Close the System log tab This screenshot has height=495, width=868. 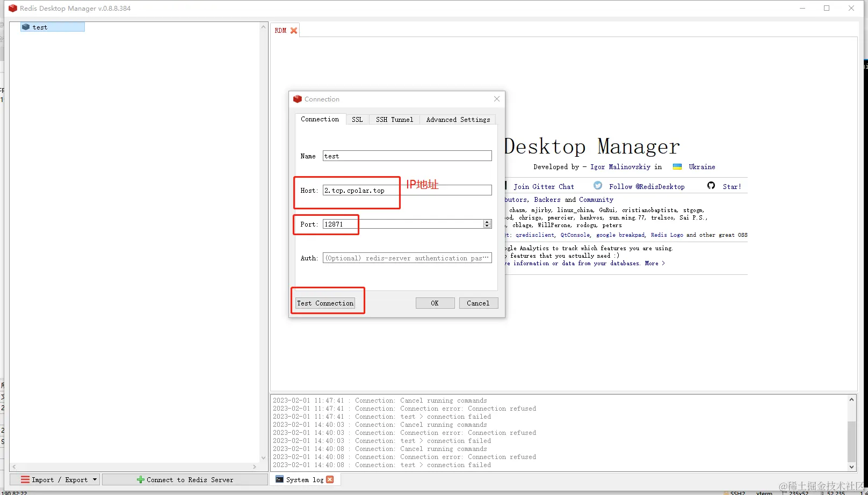(330, 479)
